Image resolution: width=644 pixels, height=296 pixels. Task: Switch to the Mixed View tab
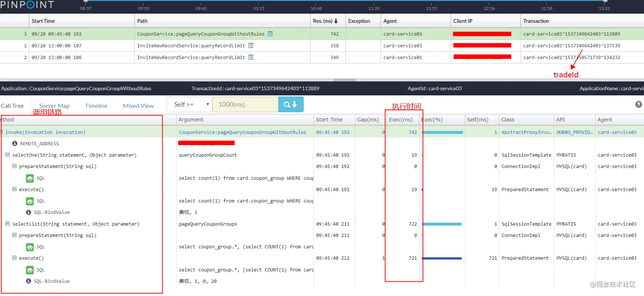click(x=138, y=106)
